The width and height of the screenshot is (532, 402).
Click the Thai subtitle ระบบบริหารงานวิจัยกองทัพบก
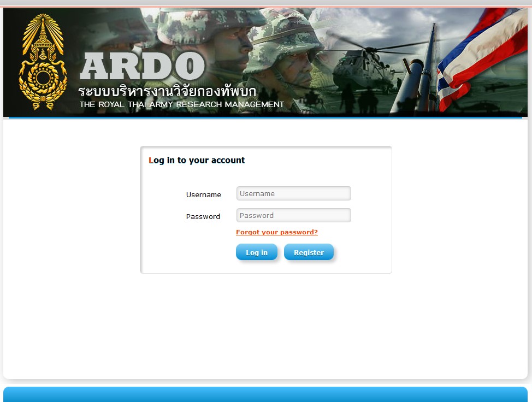[167, 91]
